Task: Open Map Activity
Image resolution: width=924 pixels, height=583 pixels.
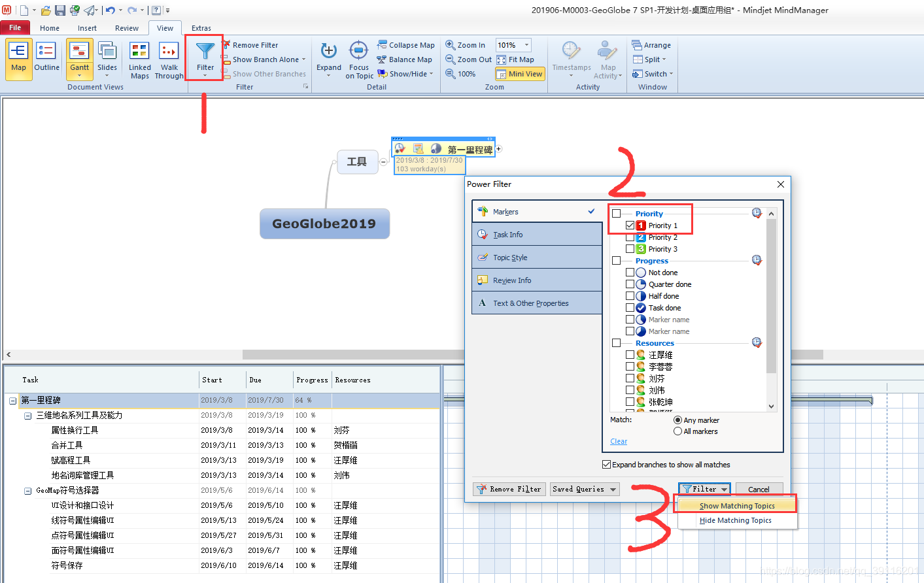Action: click(607, 60)
